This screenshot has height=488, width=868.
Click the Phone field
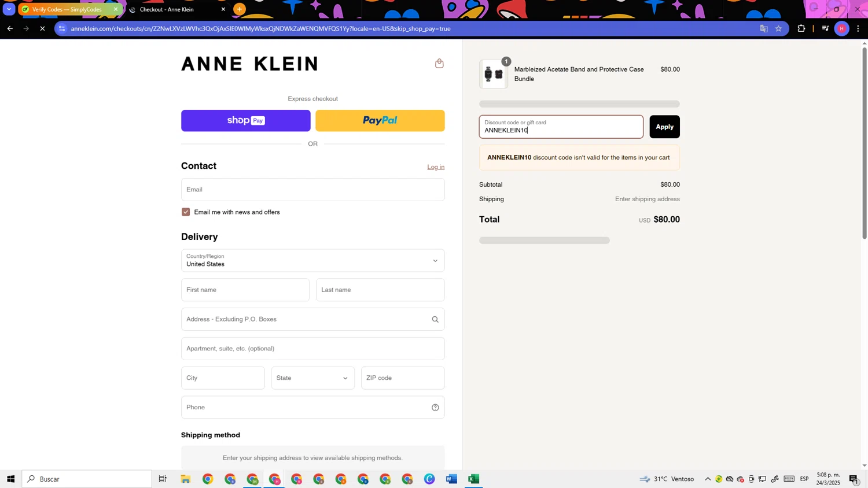click(x=313, y=408)
